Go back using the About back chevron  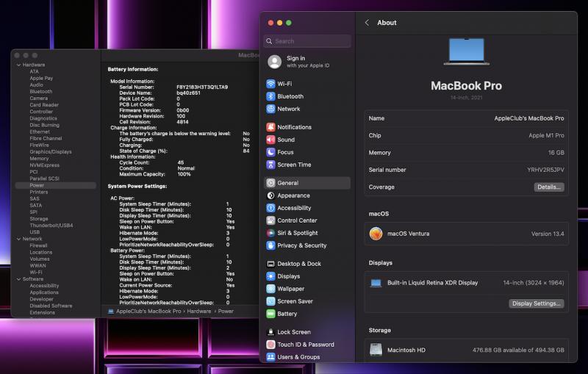[x=367, y=23]
